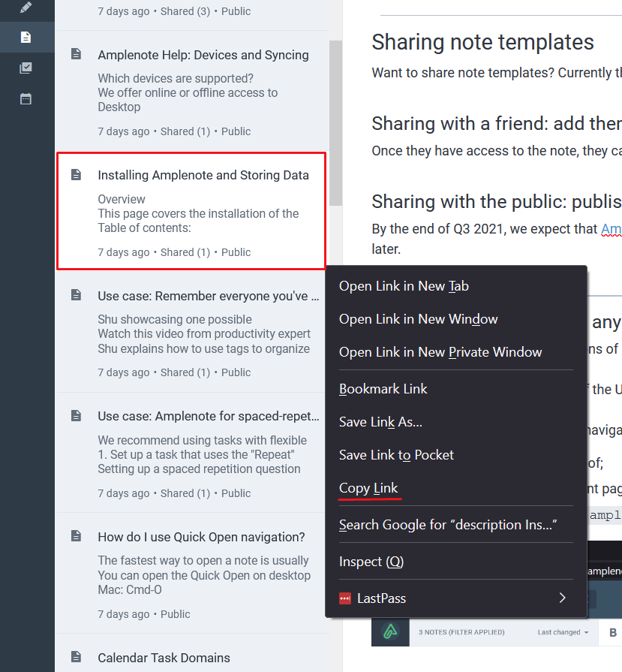Select the Notes icon in the sidebar
Screen dimensions: 622x672
[x=26, y=38]
